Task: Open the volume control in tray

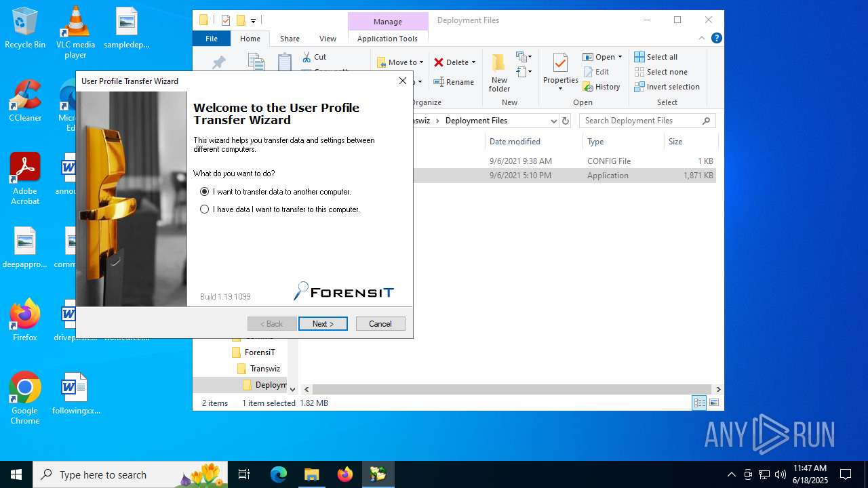Action: (x=781, y=474)
